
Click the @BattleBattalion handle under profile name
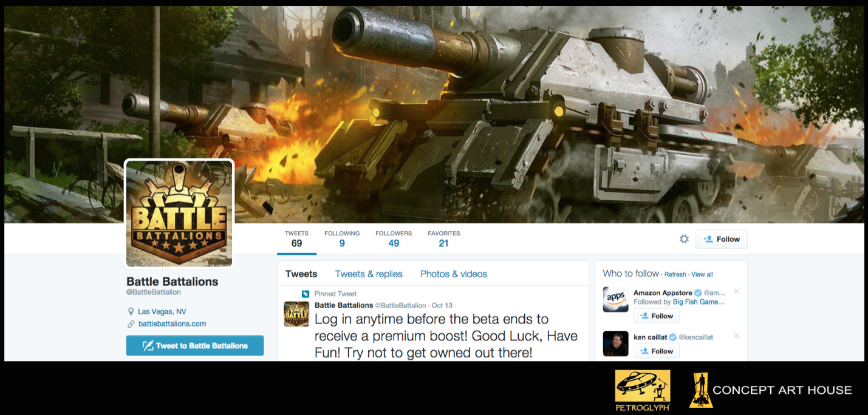pos(154,292)
